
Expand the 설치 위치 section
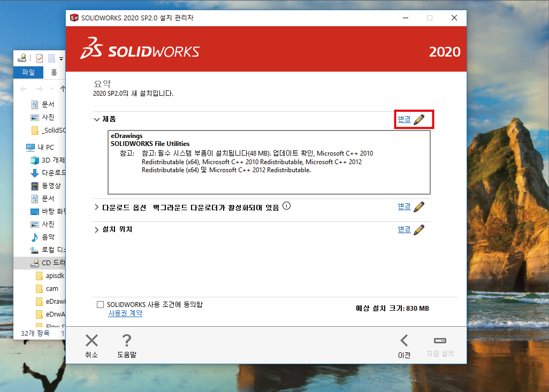click(x=97, y=229)
